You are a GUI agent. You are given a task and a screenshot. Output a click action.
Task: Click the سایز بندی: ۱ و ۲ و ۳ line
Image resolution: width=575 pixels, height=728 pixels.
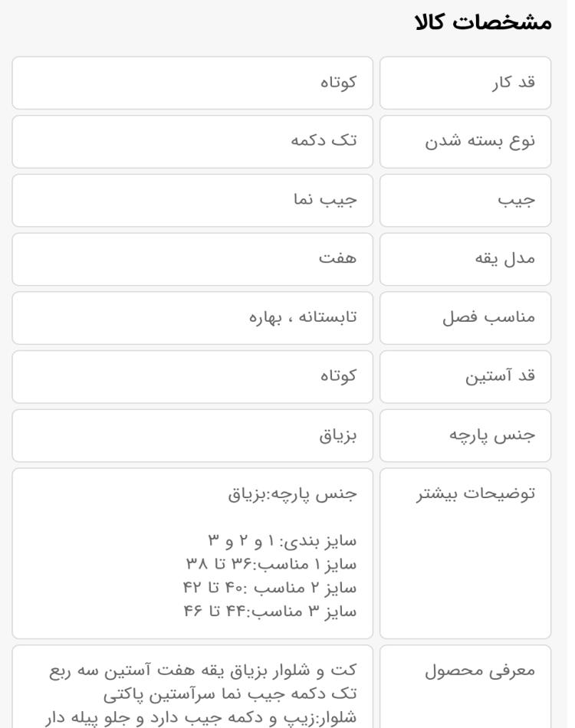point(282,541)
